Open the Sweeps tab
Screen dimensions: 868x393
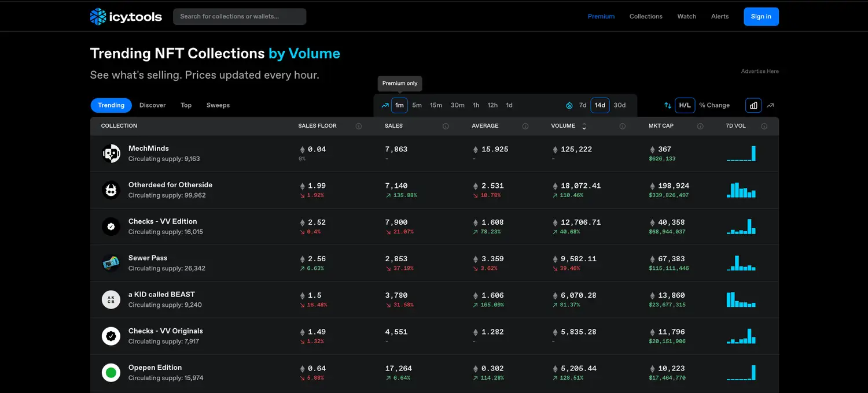click(218, 105)
